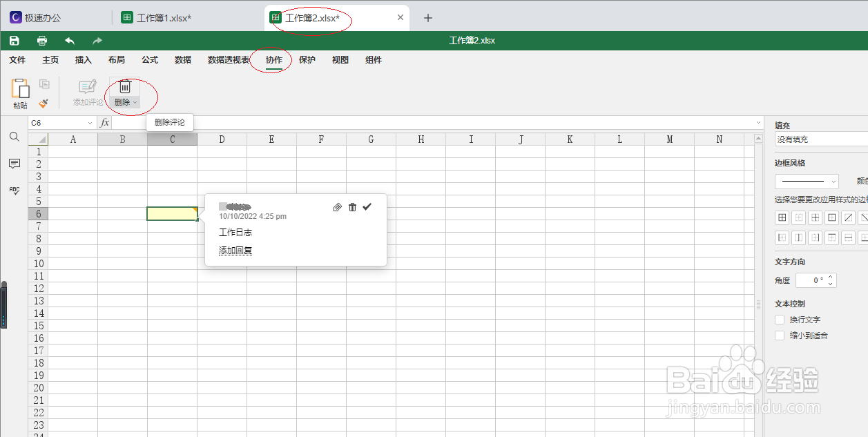Toggle the 换行文字 checkbox
The image size is (868, 437).
tap(780, 319)
